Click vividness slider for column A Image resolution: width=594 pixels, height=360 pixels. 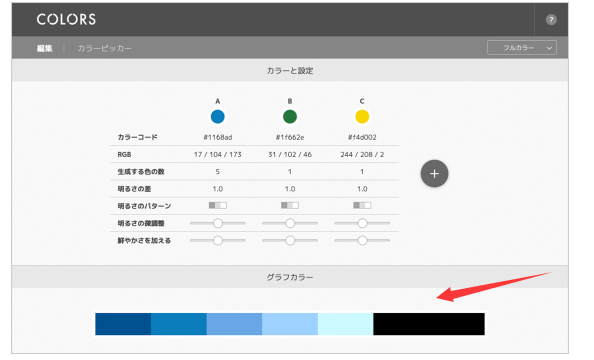tap(217, 240)
